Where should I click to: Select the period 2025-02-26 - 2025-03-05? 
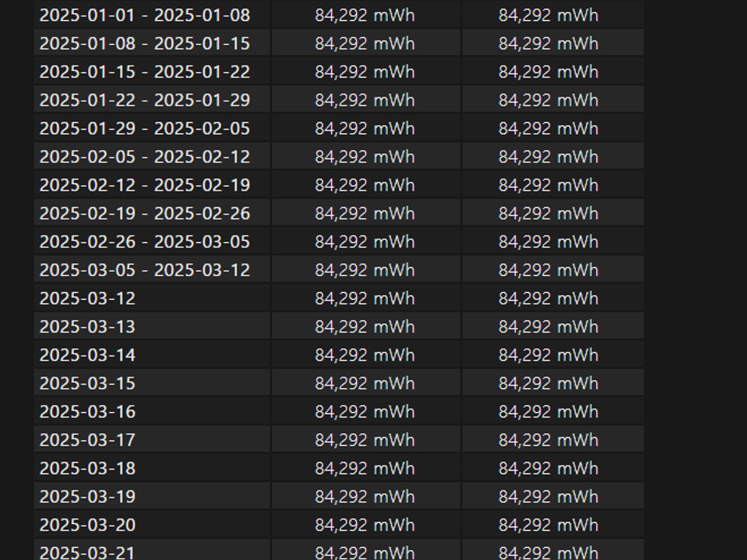(x=145, y=242)
